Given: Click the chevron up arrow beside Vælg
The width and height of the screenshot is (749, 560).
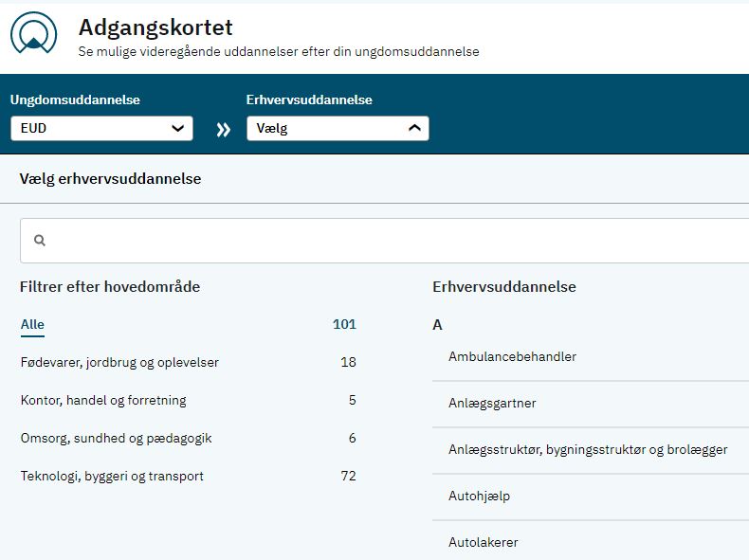Looking at the screenshot, I should point(414,128).
